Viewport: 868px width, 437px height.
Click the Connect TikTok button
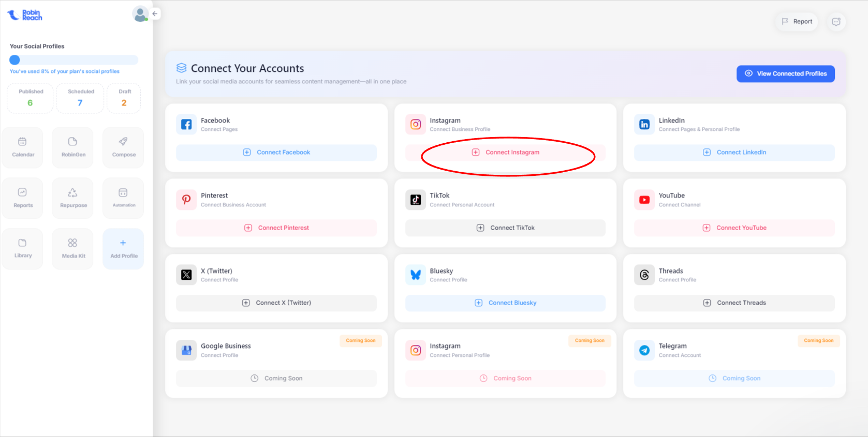[505, 228]
